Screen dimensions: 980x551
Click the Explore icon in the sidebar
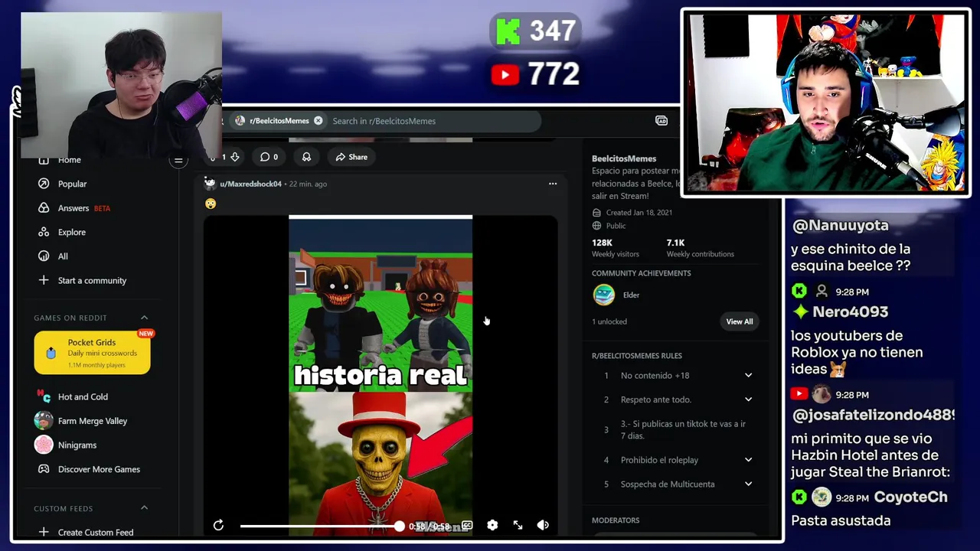click(x=44, y=232)
